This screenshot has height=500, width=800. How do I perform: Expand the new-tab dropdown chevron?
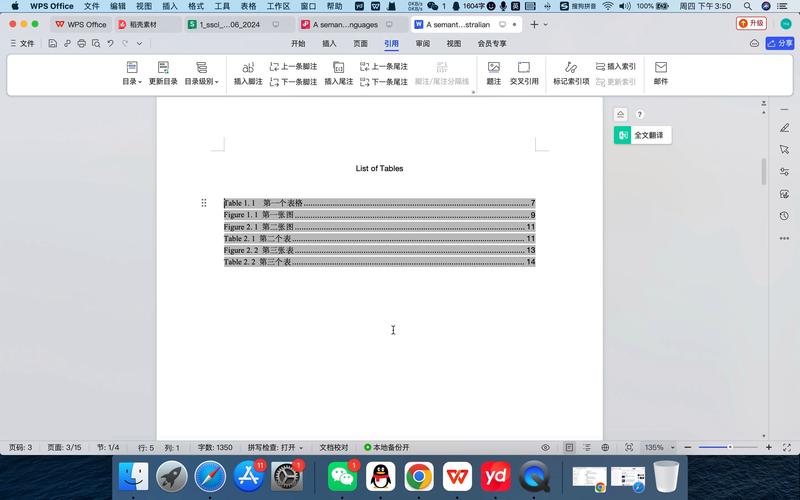(545, 24)
